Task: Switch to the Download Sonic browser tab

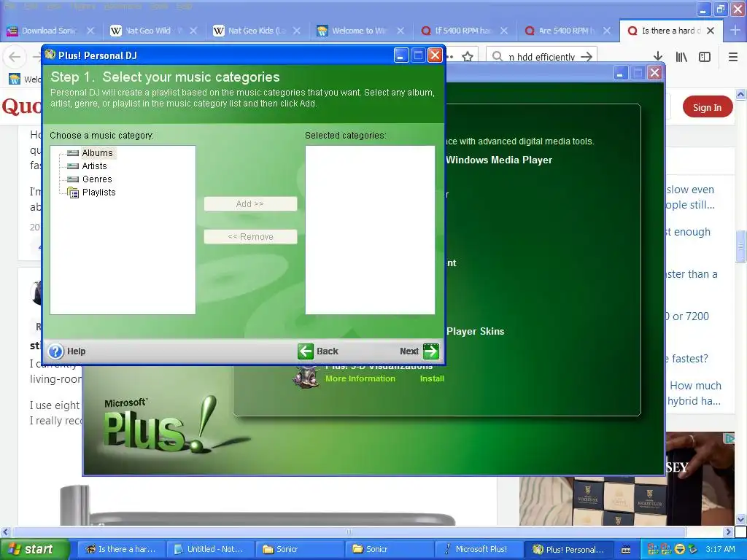Action: click(50, 31)
